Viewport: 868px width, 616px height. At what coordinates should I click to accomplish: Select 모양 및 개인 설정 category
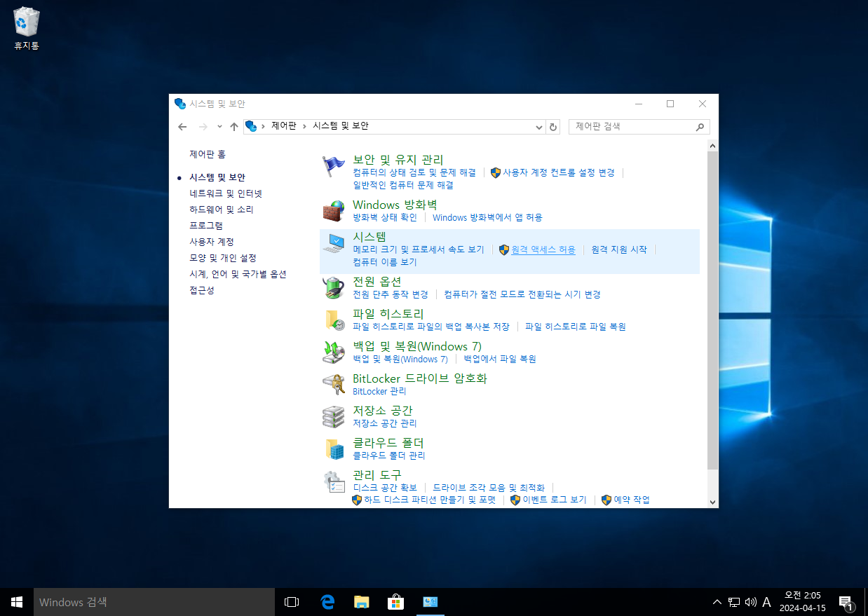pos(223,258)
